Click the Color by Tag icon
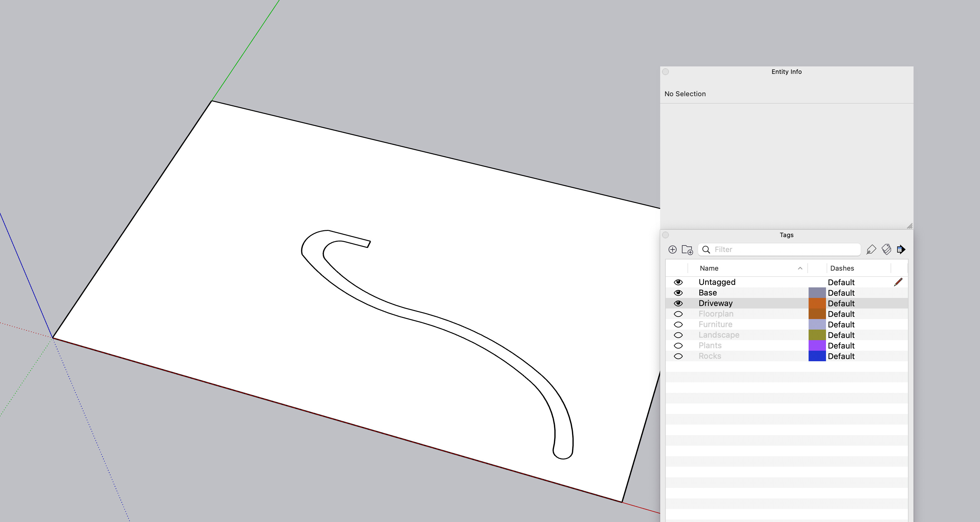Viewport: 980px width, 522px height. [886, 250]
